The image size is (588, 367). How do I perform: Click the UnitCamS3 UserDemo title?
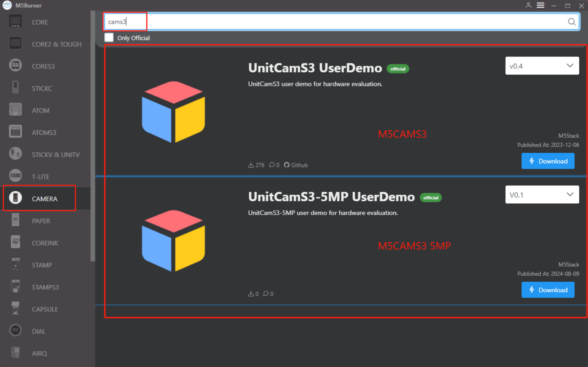(x=315, y=68)
